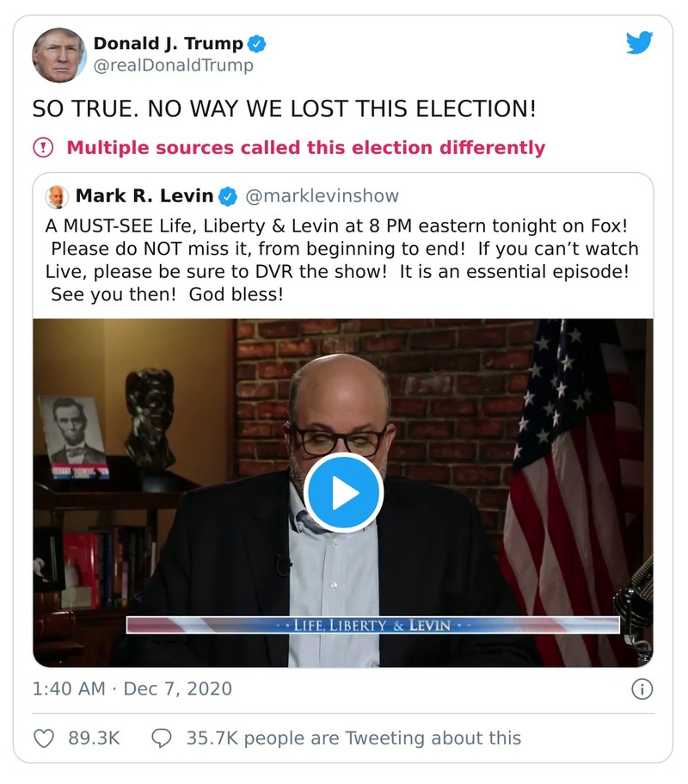Image resolution: width=688 pixels, height=784 pixels.
Task: Open the tweet info icon
Action: coord(642,689)
